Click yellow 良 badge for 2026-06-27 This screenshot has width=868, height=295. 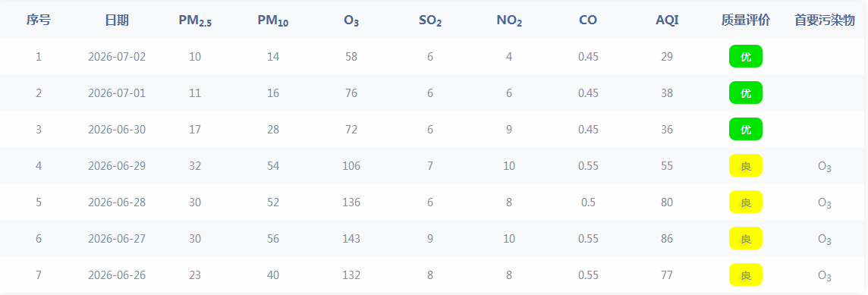click(746, 239)
